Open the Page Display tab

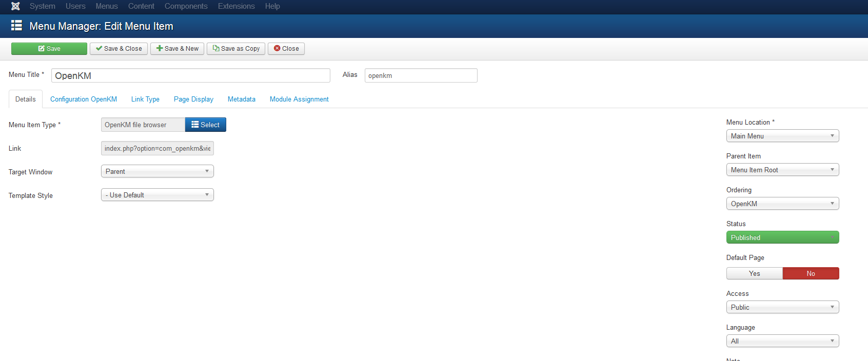pos(193,99)
